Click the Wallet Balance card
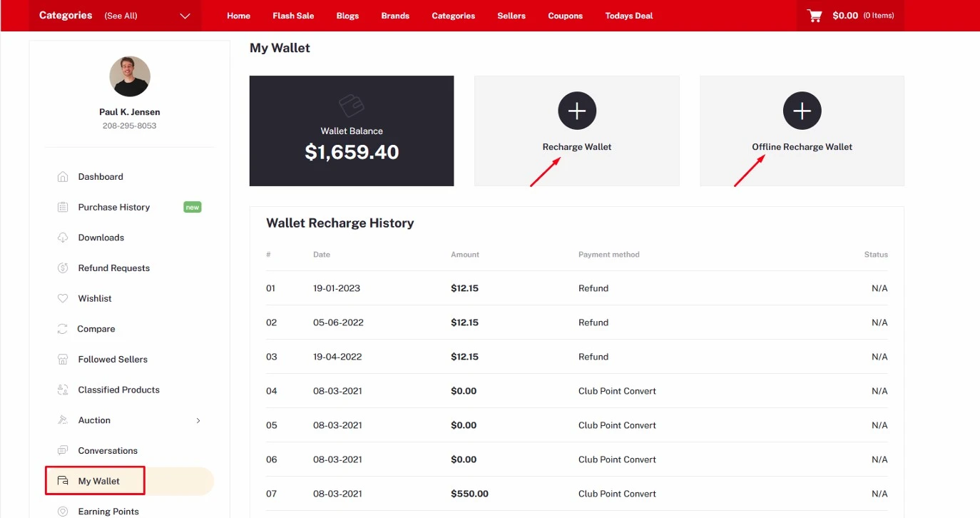The image size is (980, 518). 352,131
